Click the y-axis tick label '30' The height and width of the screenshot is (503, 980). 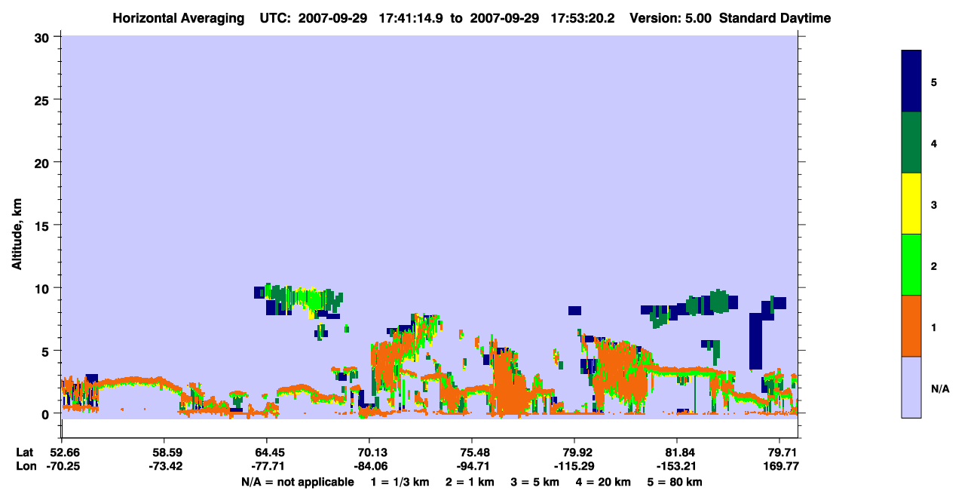click(44, 37)
